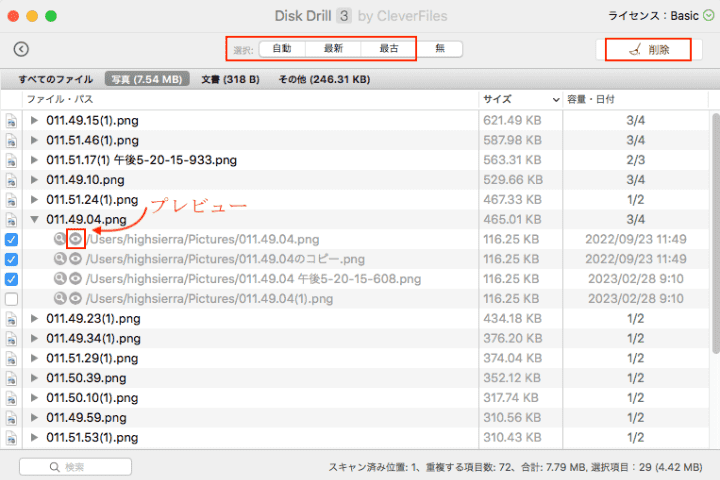The width and height of the screenshot is (720, 480).
Task: Collapse the 011.49.04.png group
Action: pos(34,220)
